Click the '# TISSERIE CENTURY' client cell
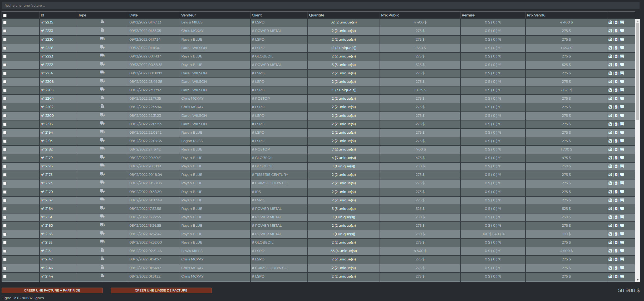Image resolution: width=644 pixels, height=301 pixels. click(x=279, y=174)
